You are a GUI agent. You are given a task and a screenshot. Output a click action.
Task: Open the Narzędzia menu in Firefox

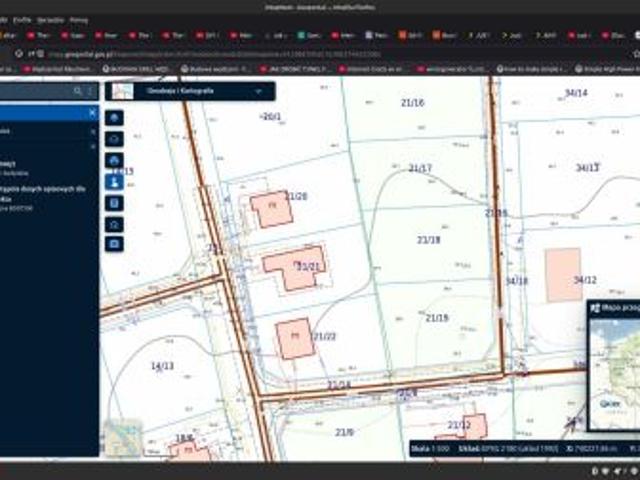coord(51,20)
